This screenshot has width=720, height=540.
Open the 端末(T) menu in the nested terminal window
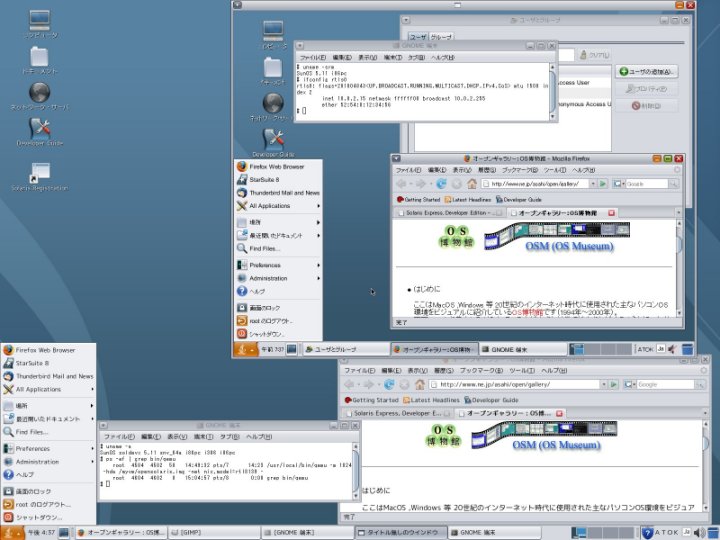coord(393,57)
